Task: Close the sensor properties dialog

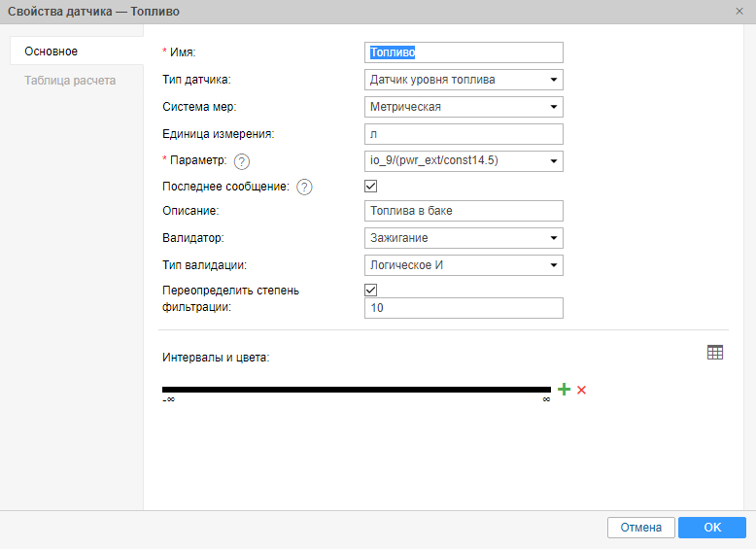Action: (x=739, y=11)
